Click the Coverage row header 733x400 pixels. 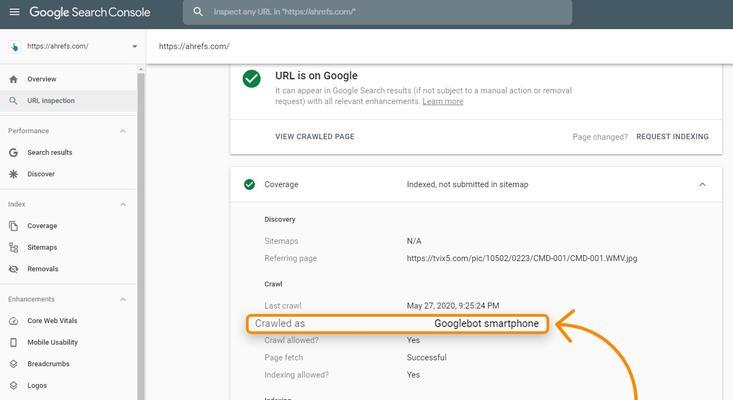click(476, 185)
